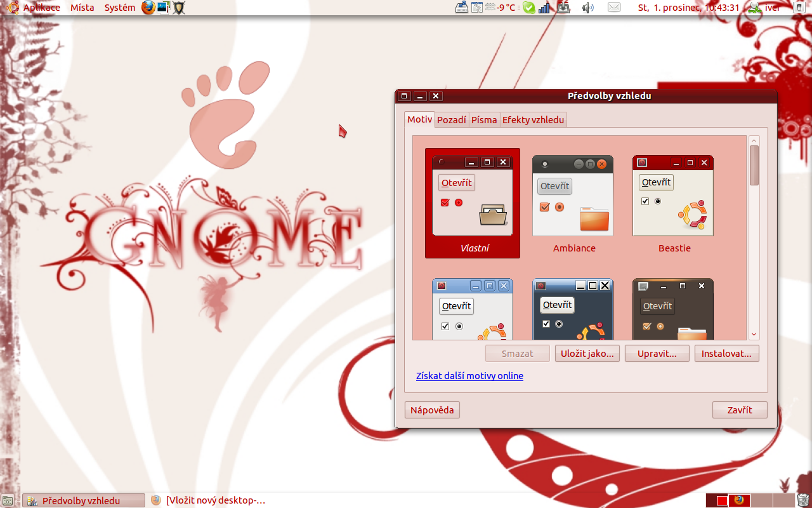The height and width of the screenshot is (508, 812).
Task: Click the theme list scrollbar handle
Action: pyautogui.click(x=754, y=165)
